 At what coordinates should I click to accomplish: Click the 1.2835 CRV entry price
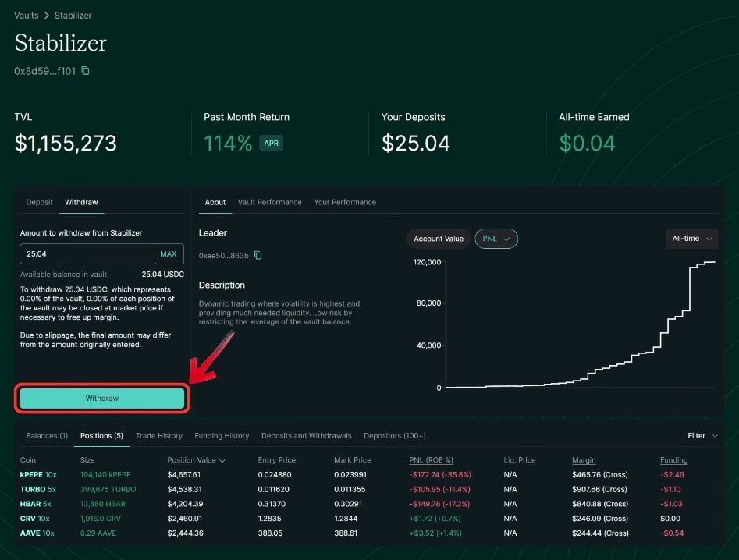tap(269, 519)
